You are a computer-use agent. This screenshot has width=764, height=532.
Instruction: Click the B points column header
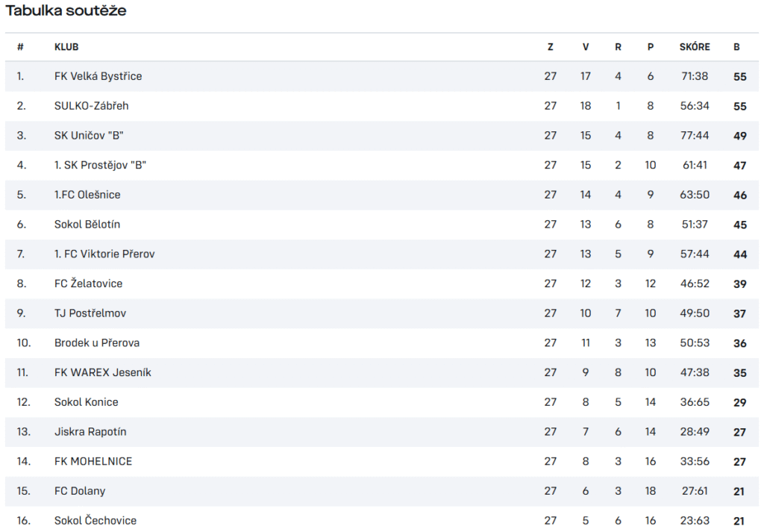click(736, 47)
